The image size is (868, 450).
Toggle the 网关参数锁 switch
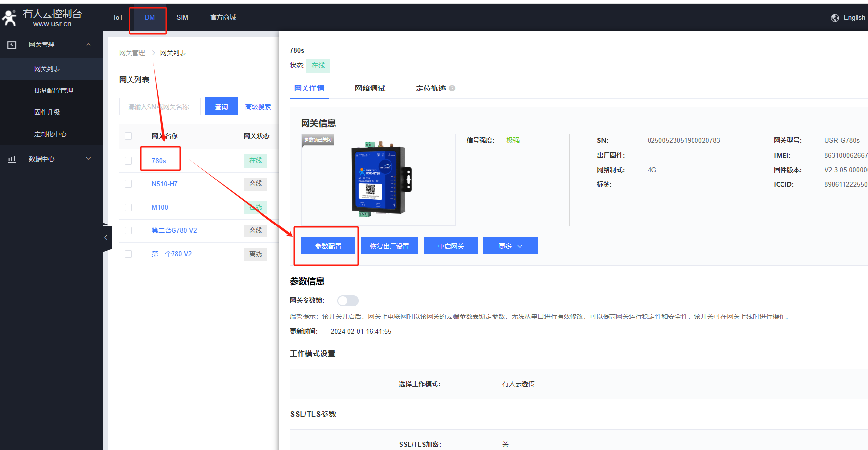[x=347, y=301]
